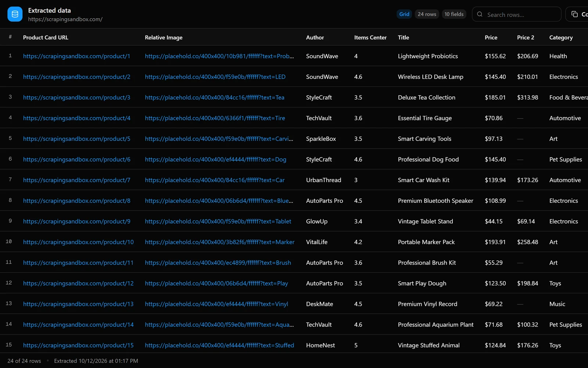Image resolution: width=588 pixels, height=368 pixels.
Task: Click the Author column header
Action: click(315, 38)
